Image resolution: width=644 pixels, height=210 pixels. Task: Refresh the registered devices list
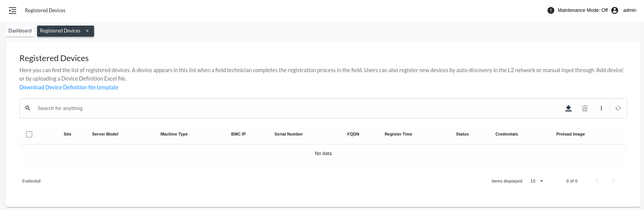618,108
